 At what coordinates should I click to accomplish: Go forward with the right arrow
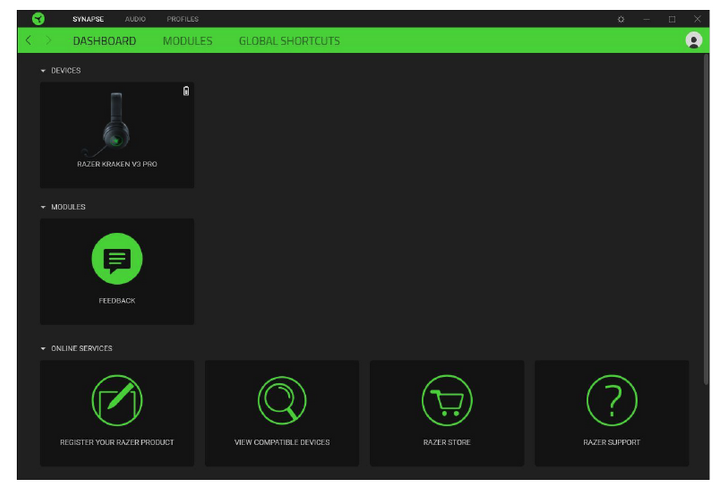coord(48,40)
